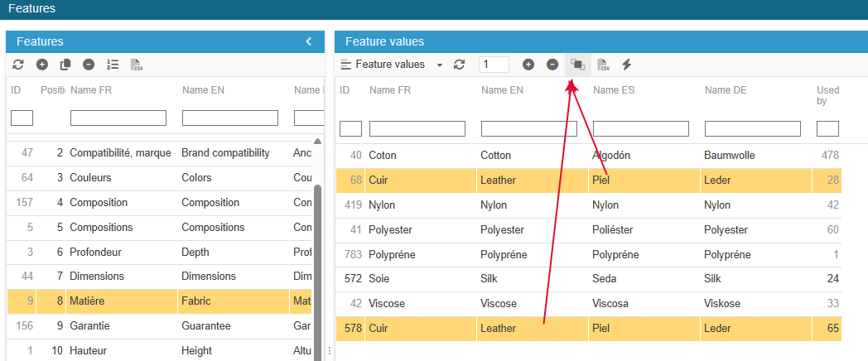Sort Feature values by Used by header
Viewport: 868px width, 361px height.
[x=828, y=96]
